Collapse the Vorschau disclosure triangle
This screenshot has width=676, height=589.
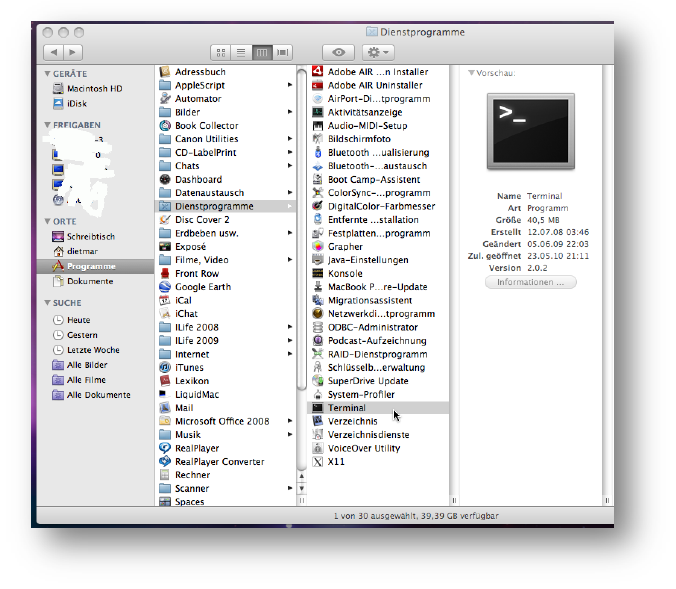coord(471,73)
